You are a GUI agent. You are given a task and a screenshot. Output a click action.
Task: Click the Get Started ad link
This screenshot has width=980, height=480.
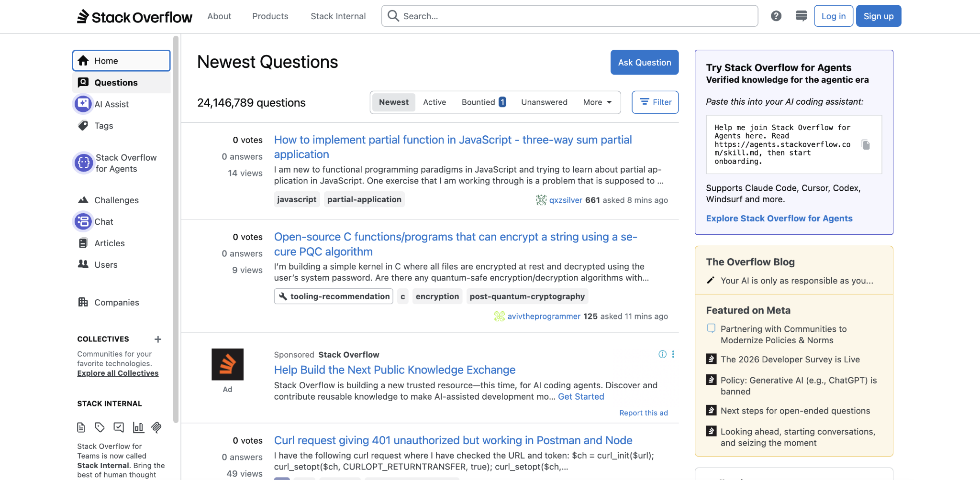tap(581, 396)
